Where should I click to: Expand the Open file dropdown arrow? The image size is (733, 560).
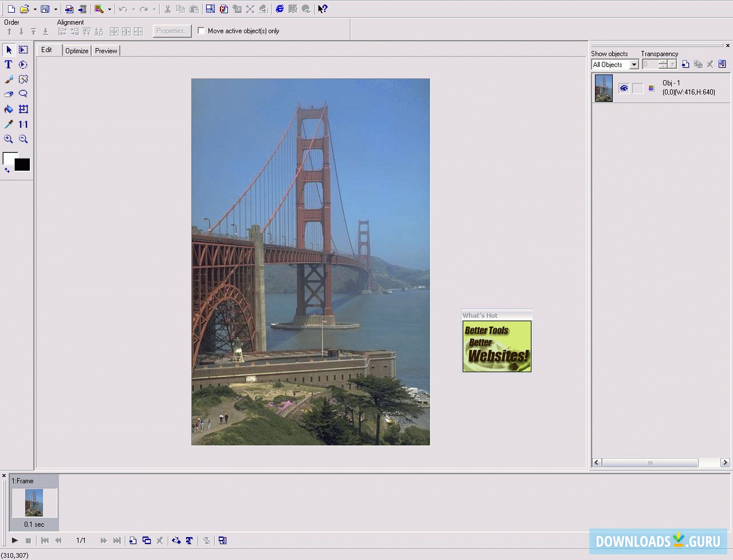(35, 9)
